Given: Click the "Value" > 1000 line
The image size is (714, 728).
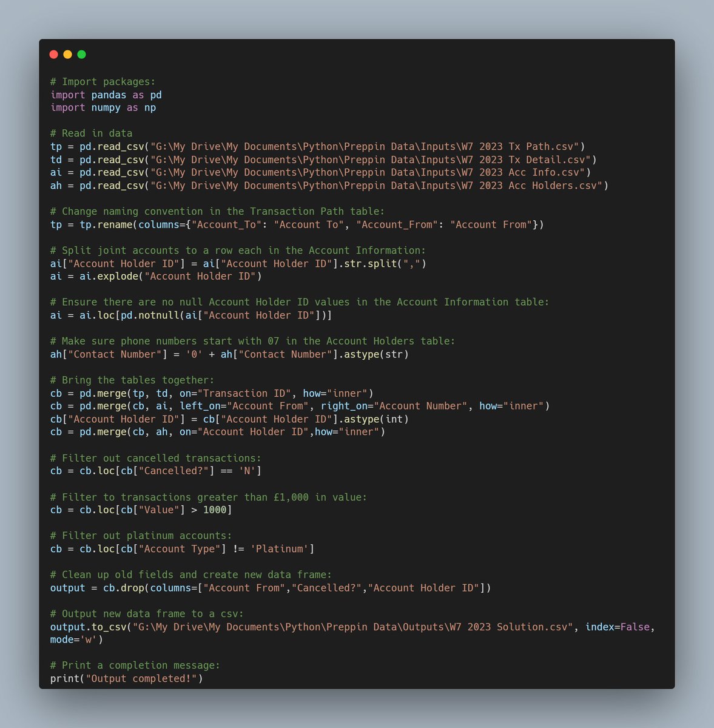Looking at the screenshot, I should pos(141,510).
